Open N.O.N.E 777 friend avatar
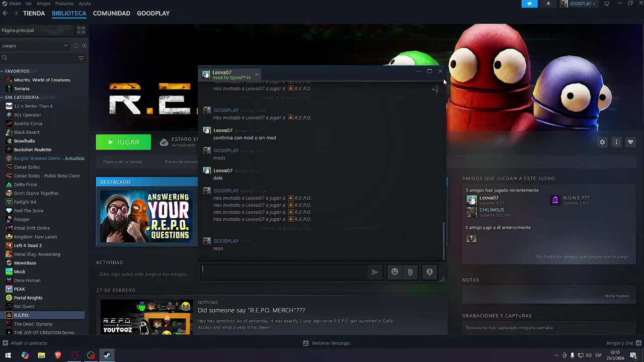The image size is (644, 362). tap(555, 200)
